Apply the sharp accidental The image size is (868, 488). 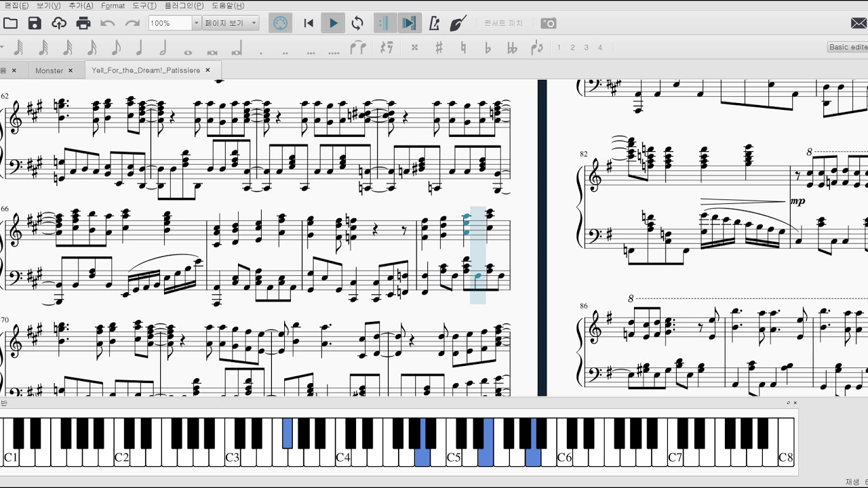click(x=439, y=48)
